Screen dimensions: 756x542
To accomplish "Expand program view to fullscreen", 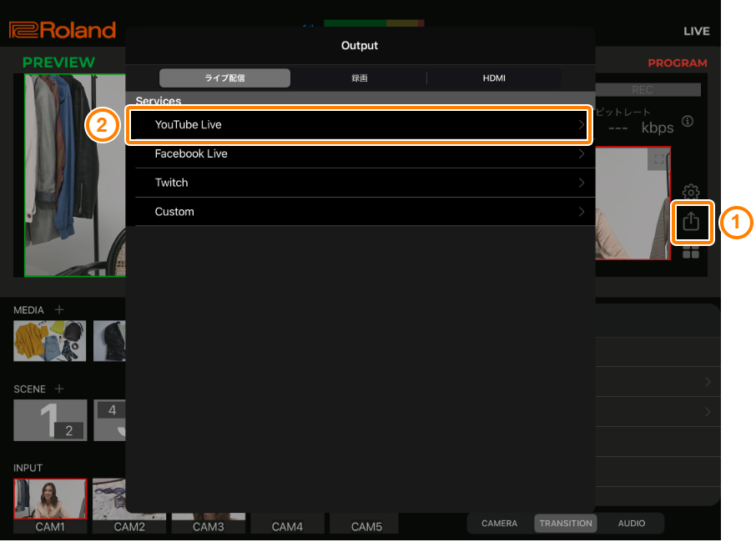I will [658, 159].
